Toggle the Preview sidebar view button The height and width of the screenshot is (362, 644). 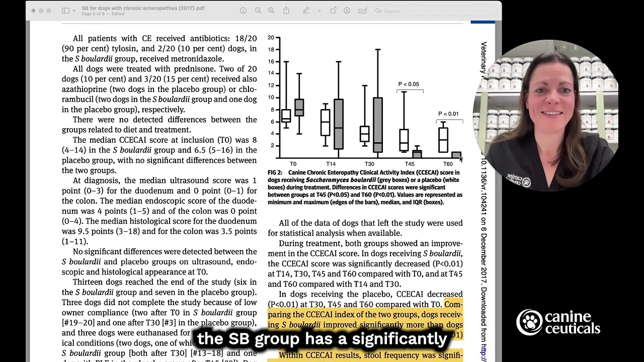[65, 11]
